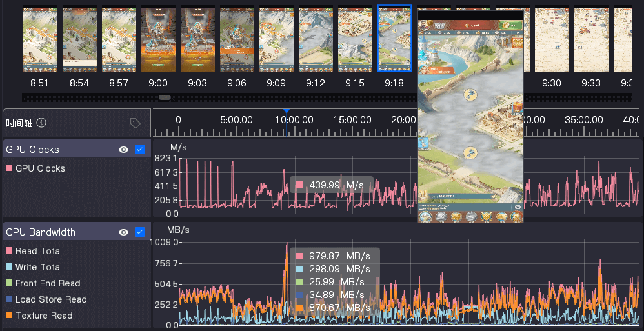Select the GPU Bandwidth panel header
644x331 pixels.
click(x=77, y=231)
